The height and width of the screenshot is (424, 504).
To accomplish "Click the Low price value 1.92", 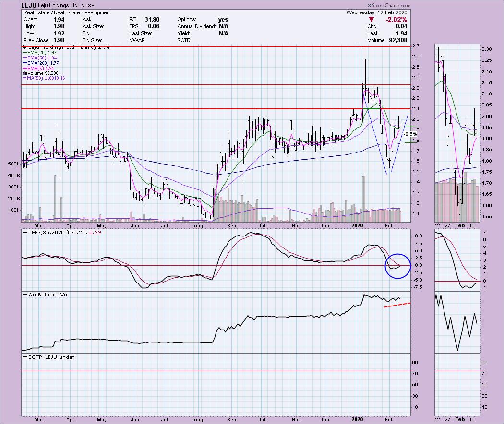I will (x=59, y=34).
